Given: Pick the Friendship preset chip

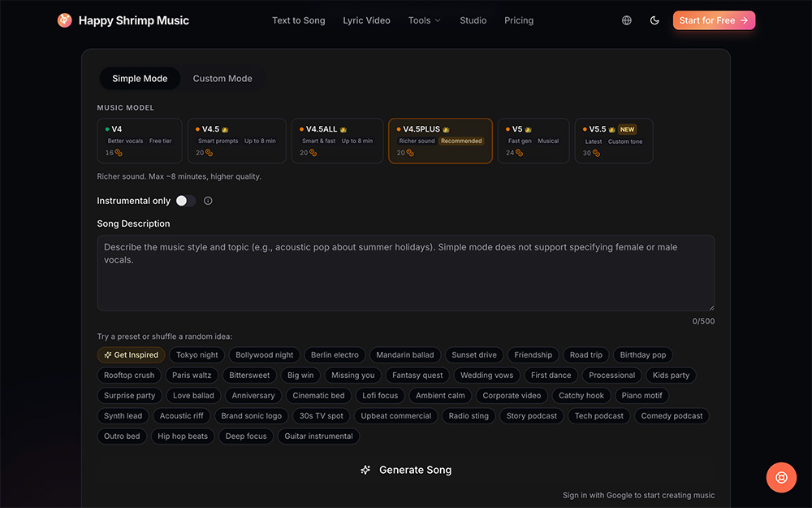Looking at the screenshot, I should click(x=533, y=355).
